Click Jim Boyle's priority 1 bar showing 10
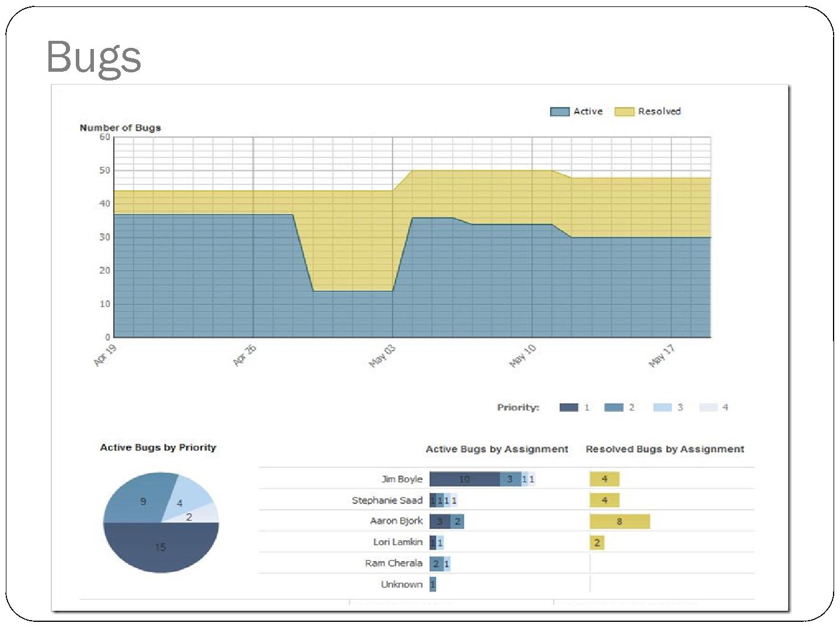 click(464, 479)
